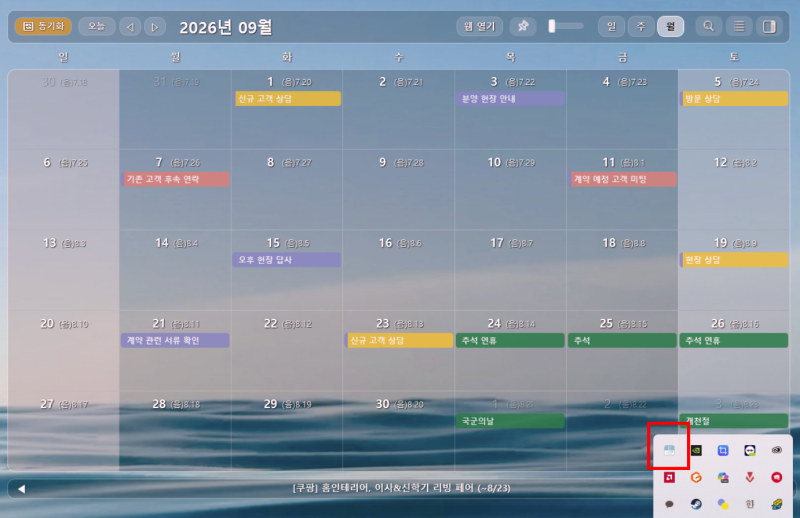Open the search magnifier icon
800x518 pixels.
click(709, 26)
